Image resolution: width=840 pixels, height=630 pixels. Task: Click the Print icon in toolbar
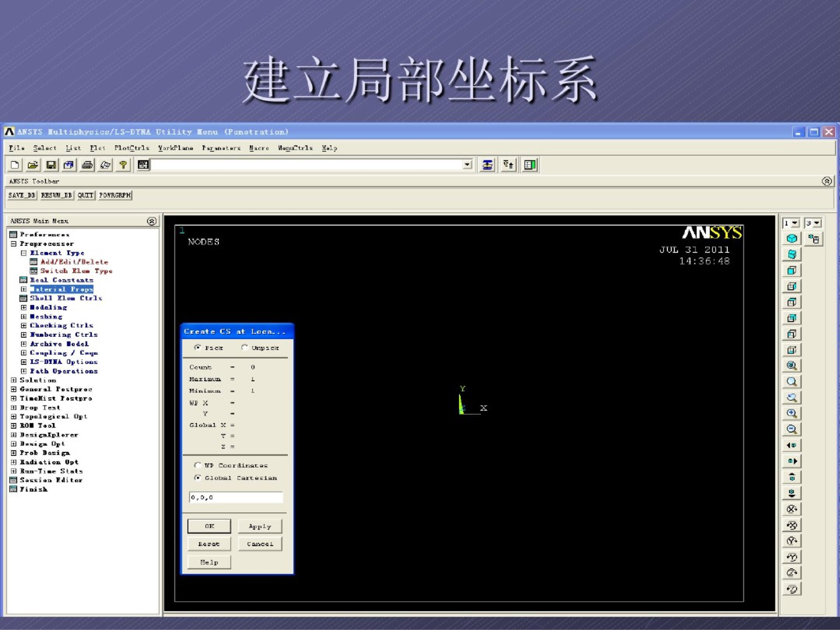(87, 165)
